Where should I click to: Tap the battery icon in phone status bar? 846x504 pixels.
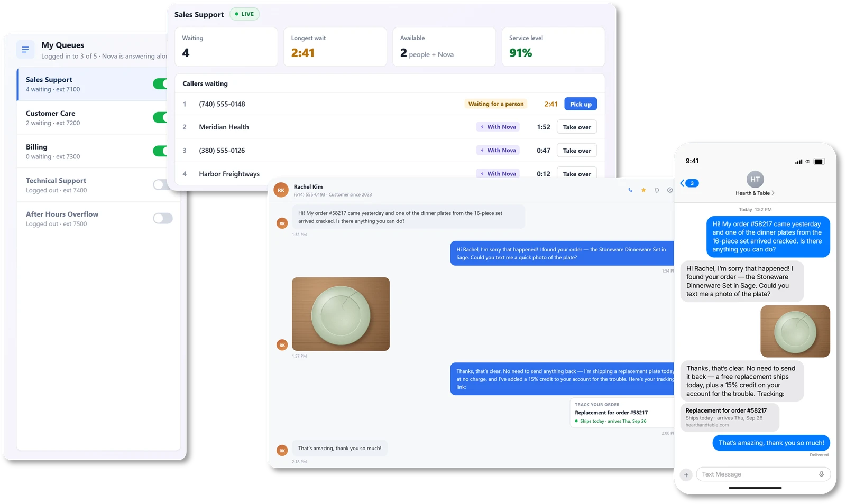click(819, 162)
